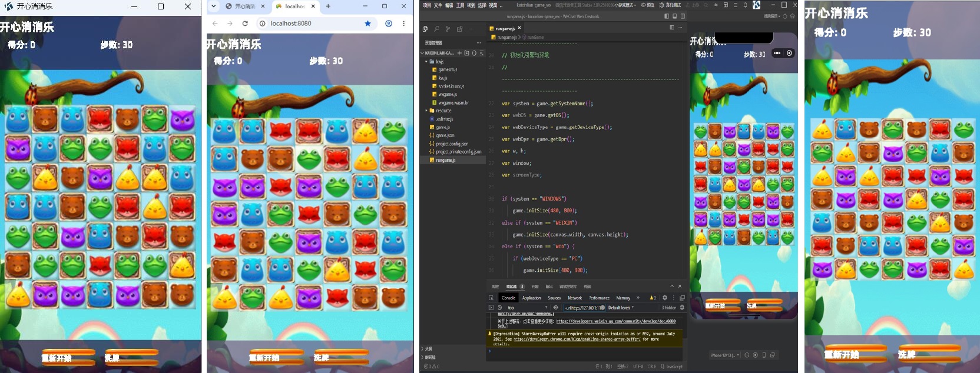The image size is (980, 373).
Task: Rotate the simulator using the bottom refresh icon
Action: pos(746,355)
